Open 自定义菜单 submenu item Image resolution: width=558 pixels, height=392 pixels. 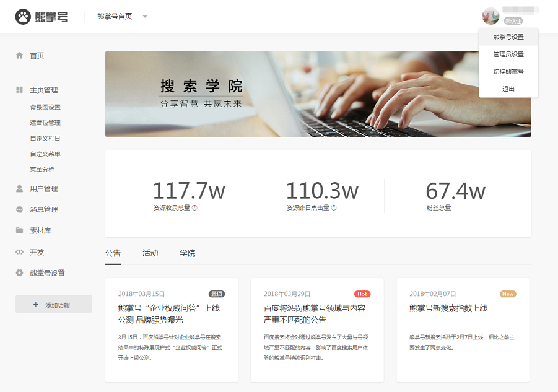[x=45, y=154]
